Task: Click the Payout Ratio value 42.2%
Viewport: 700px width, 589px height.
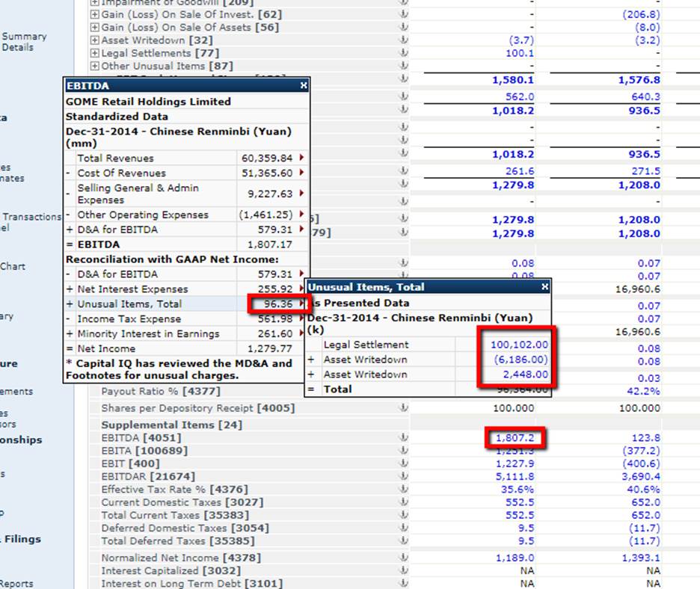Action: coord(643,392)
